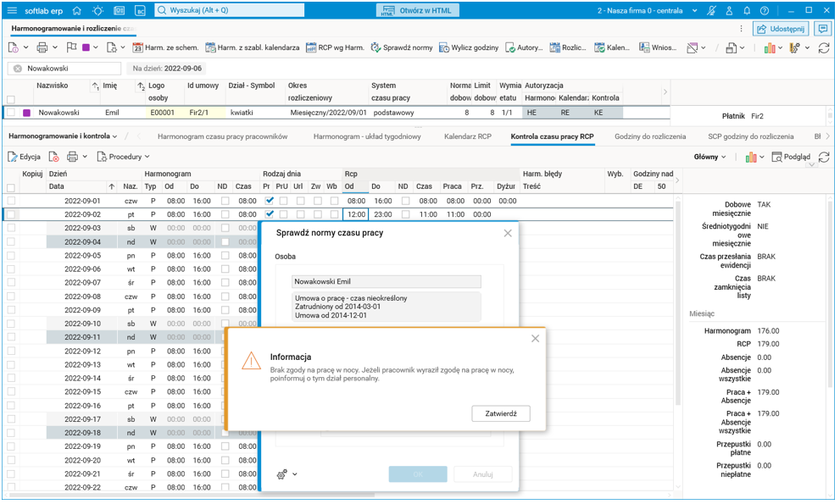Open notifications bell icon
Image resolution: width=840 pixels, height=504 pixels.
pos(747,11)
